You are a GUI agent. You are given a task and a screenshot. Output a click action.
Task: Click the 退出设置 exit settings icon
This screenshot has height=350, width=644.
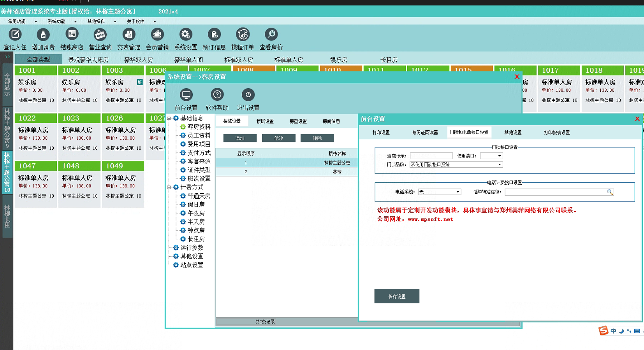pos(248,95)
